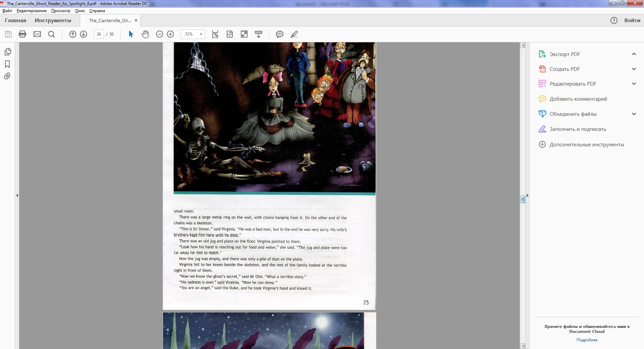Open attachments paperclip panel
This screenshot has width=644, height=349.
[x=7, y=76]
